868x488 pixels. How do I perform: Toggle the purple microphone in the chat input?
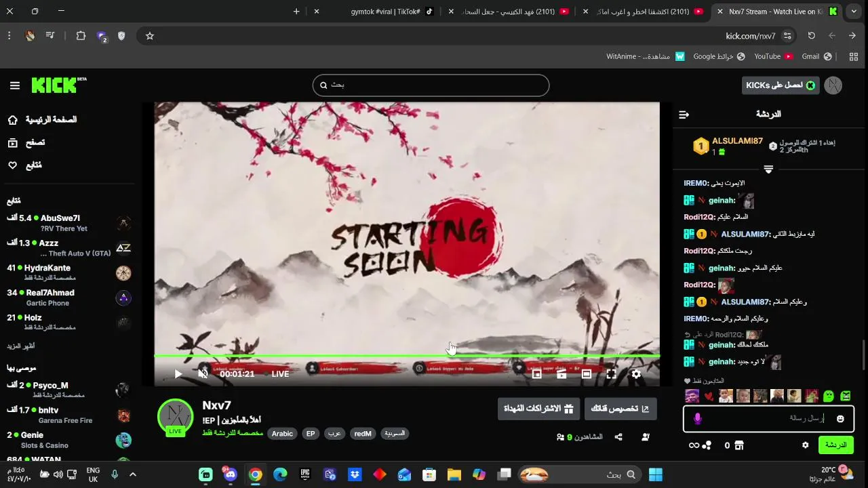[x=698, y=419]
